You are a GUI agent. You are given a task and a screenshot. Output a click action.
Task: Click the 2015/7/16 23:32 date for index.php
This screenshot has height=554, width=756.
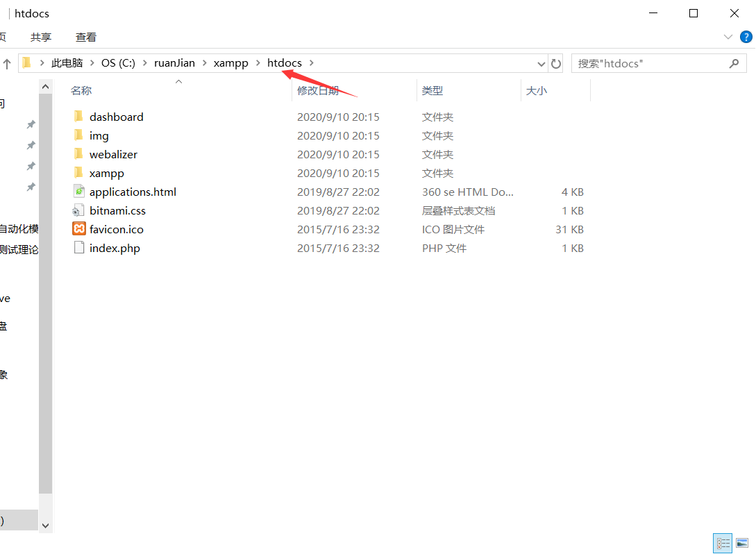[338, 249]
